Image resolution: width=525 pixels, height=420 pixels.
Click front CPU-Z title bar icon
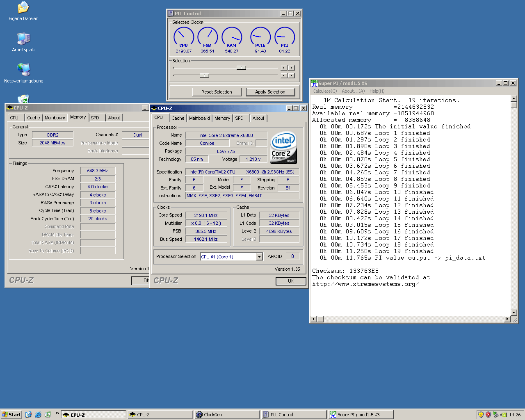point(154,108)
